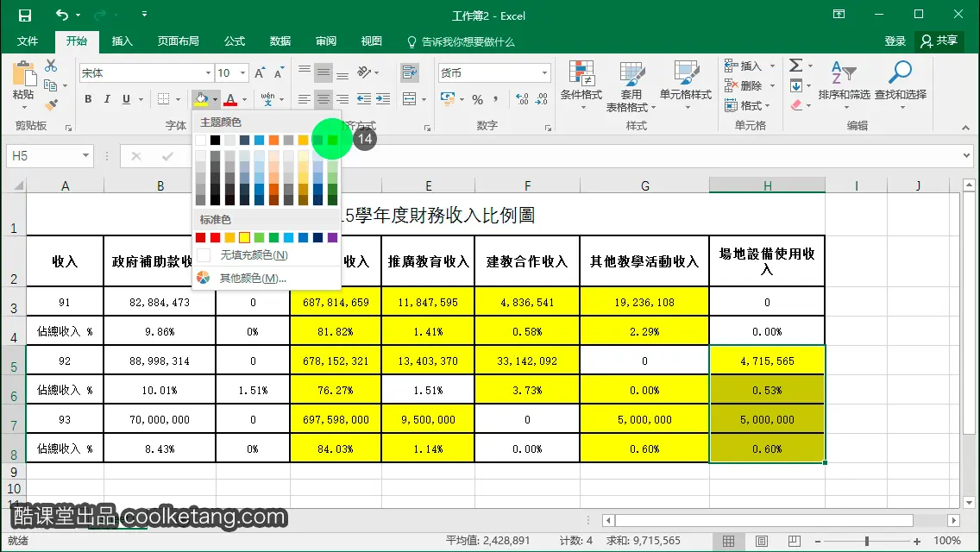Open Find and Select (查找和选择)
Screen dimensions: 980x552
(x=900, y=86)
